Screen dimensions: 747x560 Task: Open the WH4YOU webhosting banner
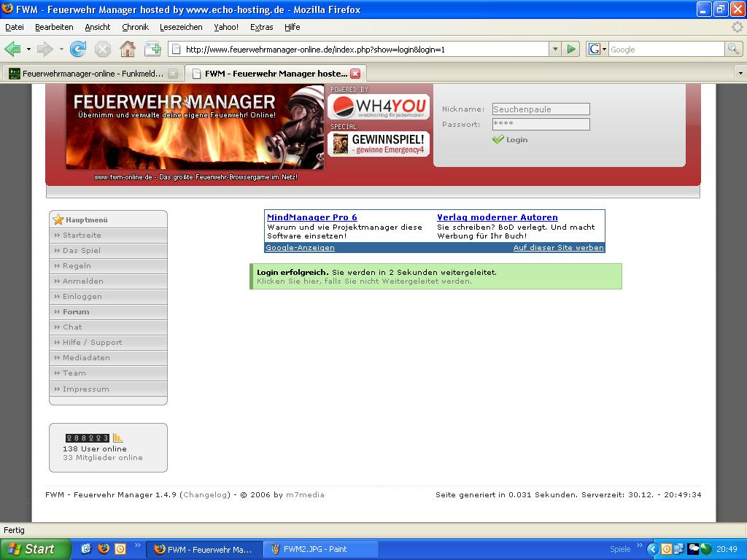pos(379,107)
